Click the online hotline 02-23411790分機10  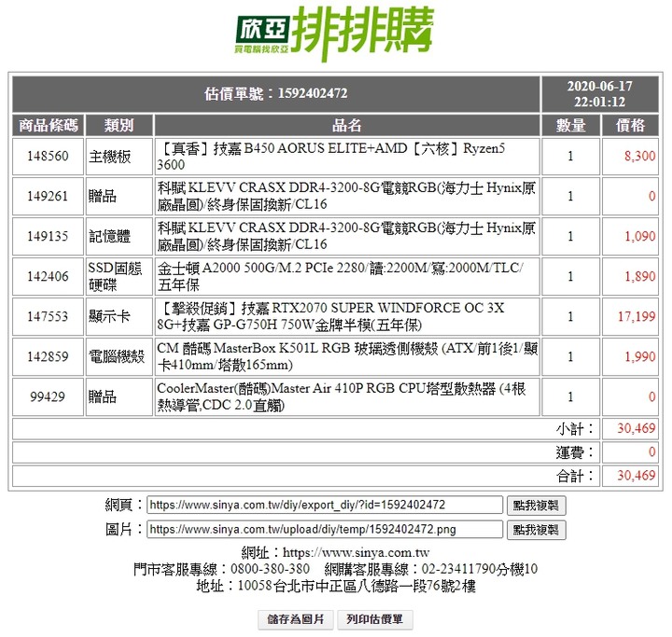point(480,569)
